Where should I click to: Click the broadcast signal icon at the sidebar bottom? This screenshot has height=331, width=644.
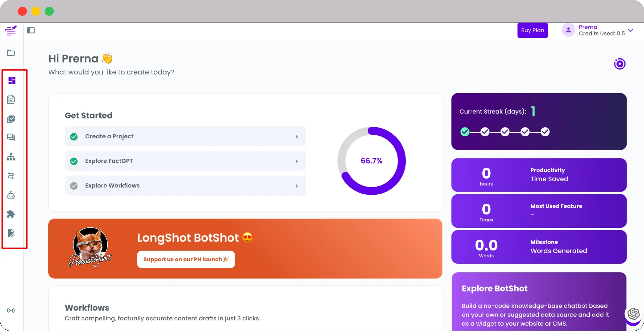pyautogui.click(x=11, y=311)
